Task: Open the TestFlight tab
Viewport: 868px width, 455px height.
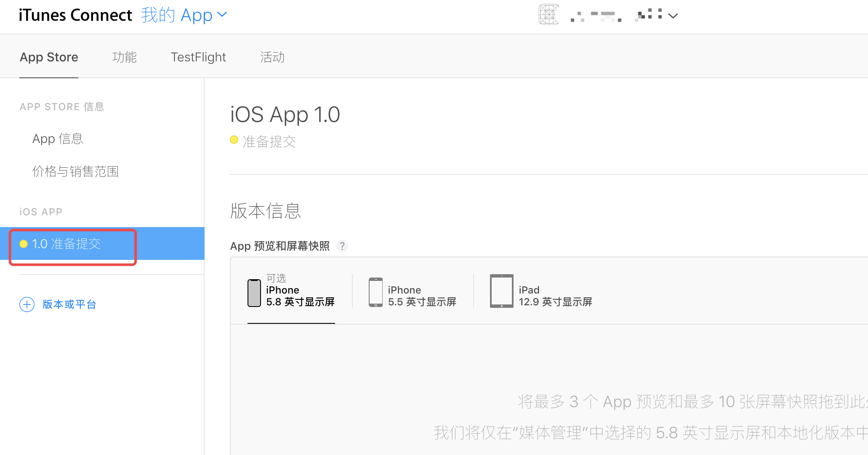Action: 198,57
